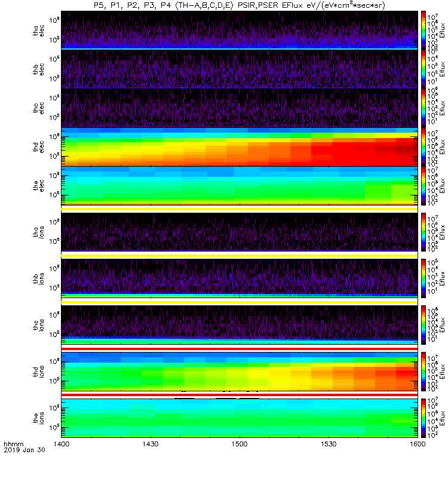Click the yellow bar below thb ions panel

[x=240, y=302]
